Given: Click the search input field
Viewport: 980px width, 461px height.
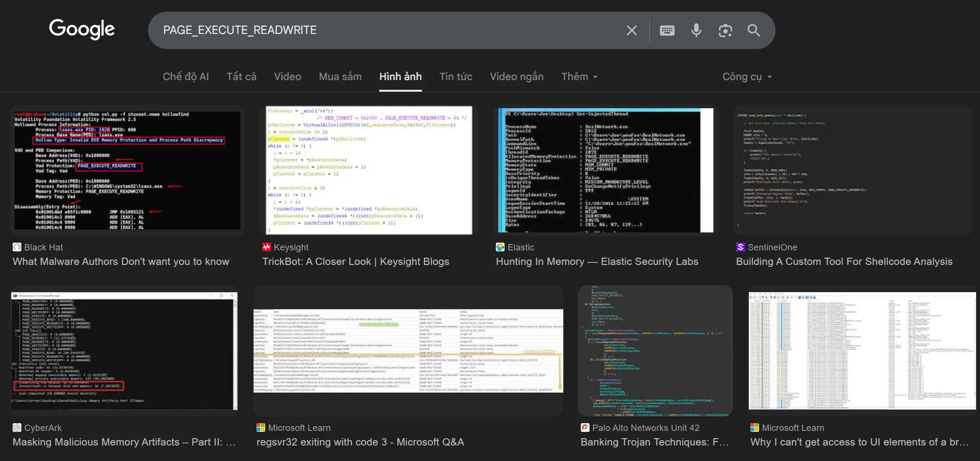Looking at the screenshot, I should [x=389, y=30].
